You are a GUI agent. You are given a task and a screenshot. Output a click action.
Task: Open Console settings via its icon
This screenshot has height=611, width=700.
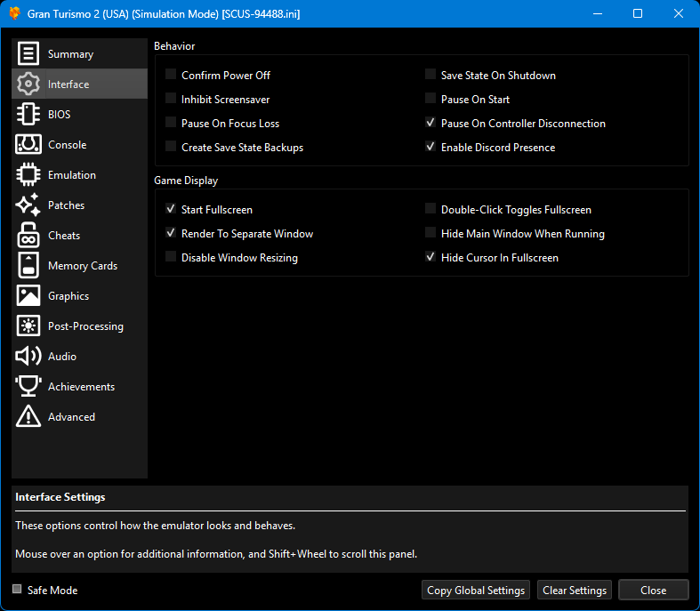[28, 145]
